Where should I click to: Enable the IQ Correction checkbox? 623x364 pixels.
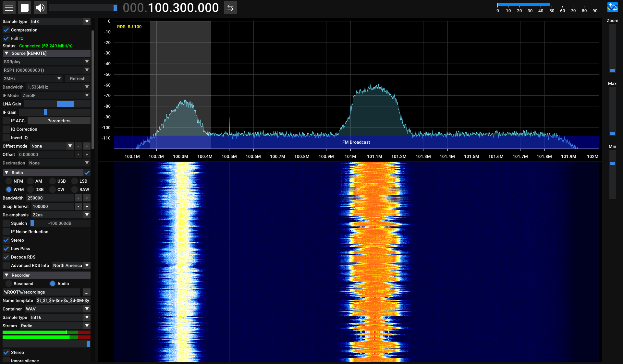point(6,129)
